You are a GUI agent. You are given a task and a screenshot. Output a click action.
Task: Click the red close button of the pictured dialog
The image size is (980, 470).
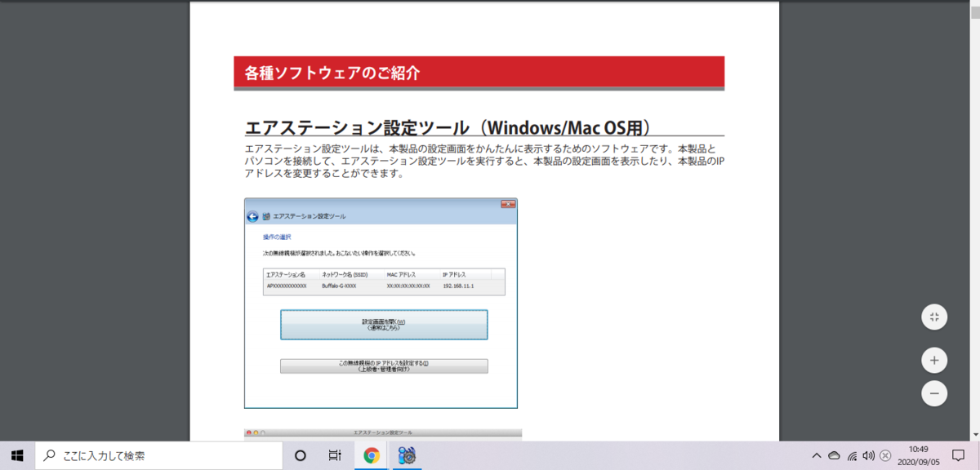click(x=507, y=203)
